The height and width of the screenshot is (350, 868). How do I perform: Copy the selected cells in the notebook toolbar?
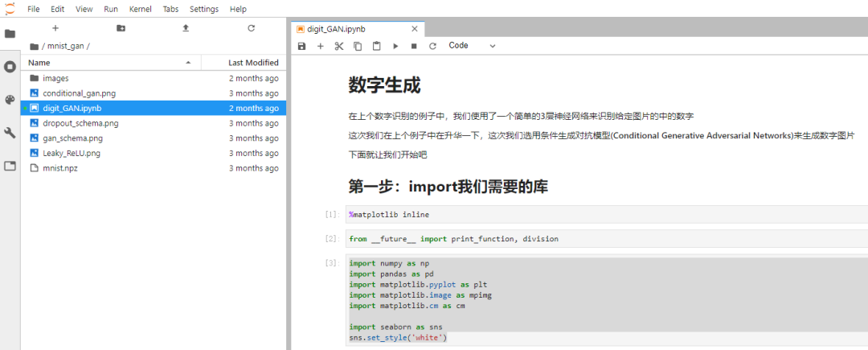click(x=358, y=46)
